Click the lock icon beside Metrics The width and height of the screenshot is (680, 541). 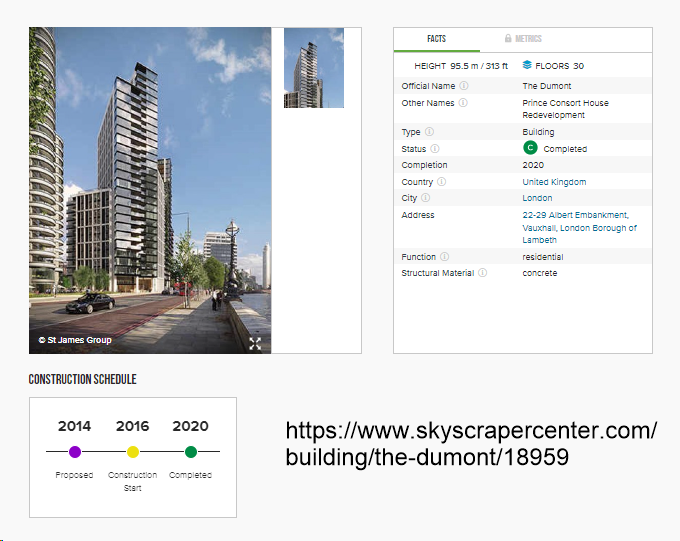coord(508,38)
